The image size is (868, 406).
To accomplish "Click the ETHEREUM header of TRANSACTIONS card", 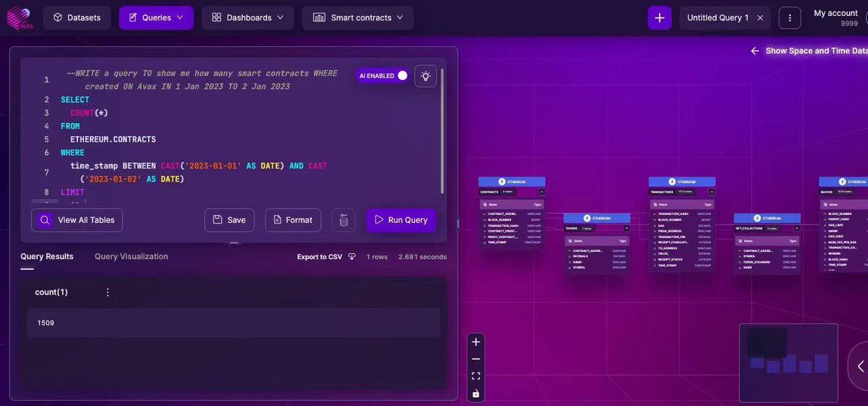I will point(682,182).
